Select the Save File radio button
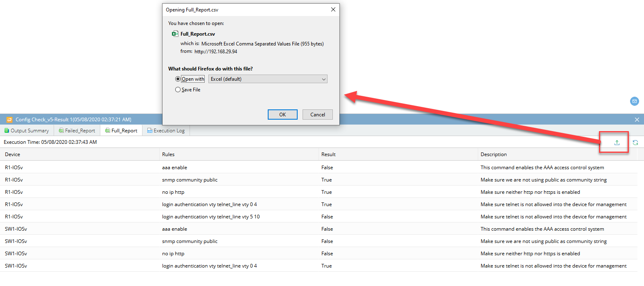The height and width of the screenshot is (286, 644). (178, 90)
